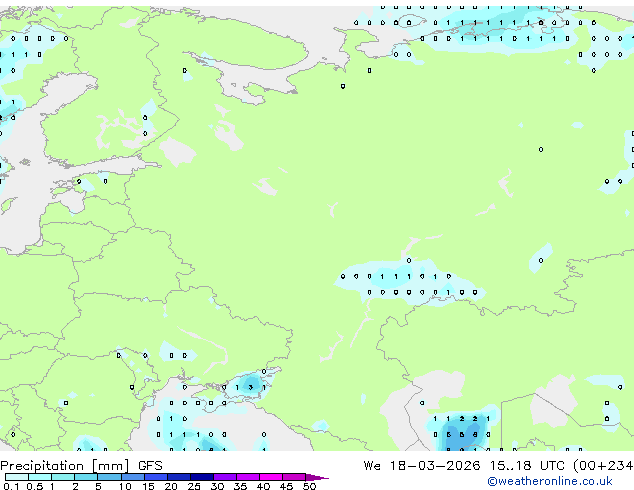The image size is (634, 490).
Task: Click the 35–40 mm legend swatch
Action: (x=248, y=477)
